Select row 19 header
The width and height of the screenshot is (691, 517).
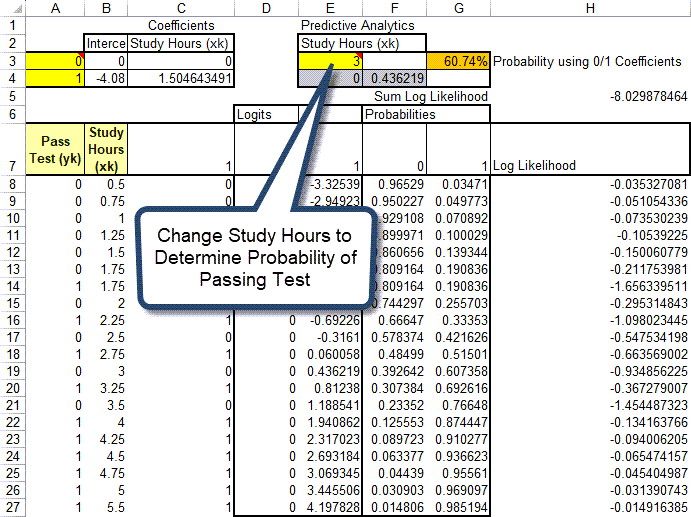point(12,371)
